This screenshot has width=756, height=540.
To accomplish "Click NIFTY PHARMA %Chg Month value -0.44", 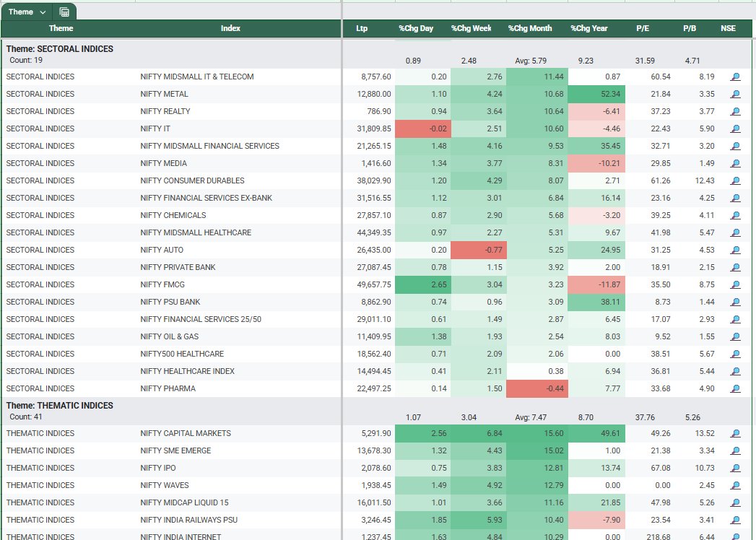I will coord(537,388).
